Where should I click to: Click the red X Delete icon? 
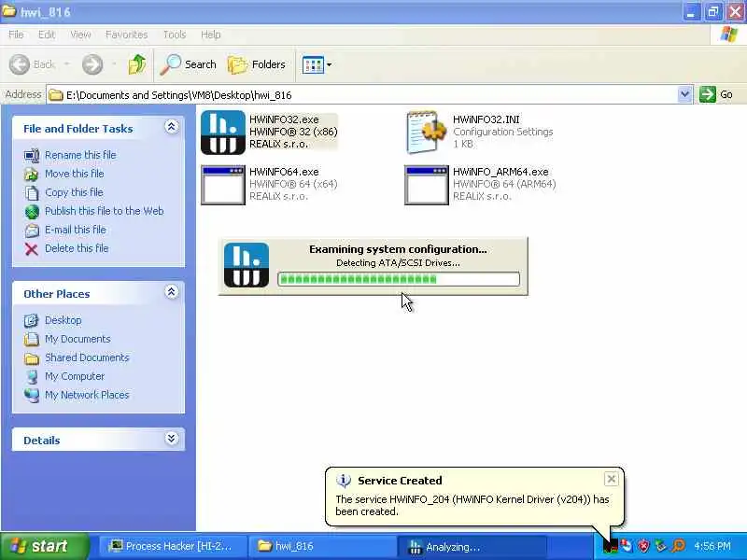click(32, 249)
